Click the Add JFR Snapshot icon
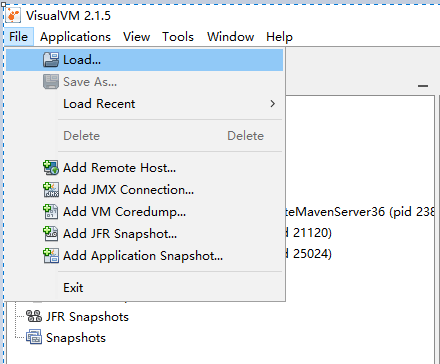Image resolution: width=440 pixels, height=364 pixels. tap(51, 234)
